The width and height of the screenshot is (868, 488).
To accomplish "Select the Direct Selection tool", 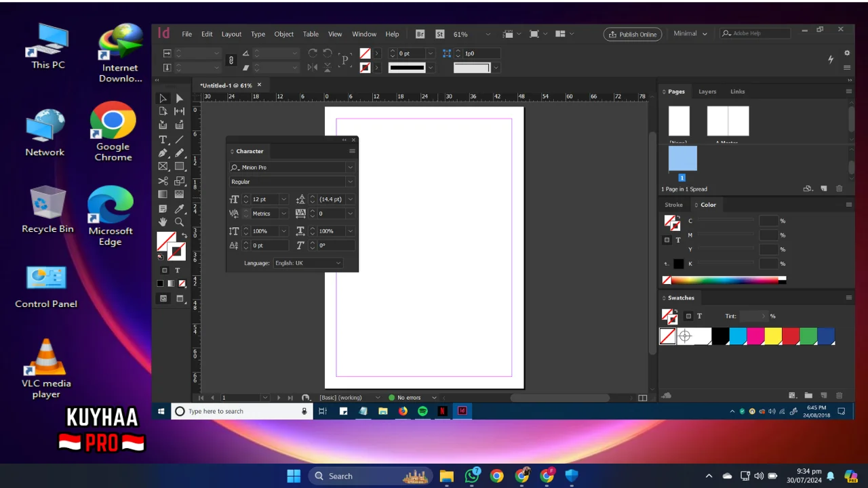I will coord(179,98).
